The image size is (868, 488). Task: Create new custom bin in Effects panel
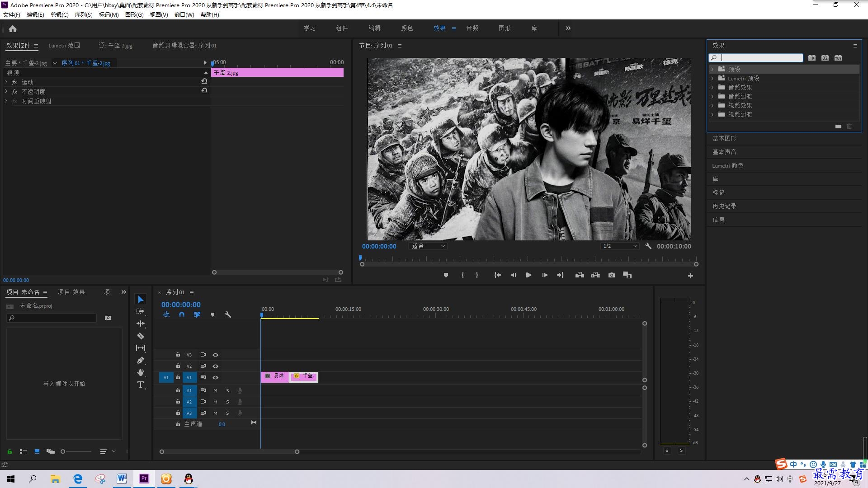tap(838, 127)
